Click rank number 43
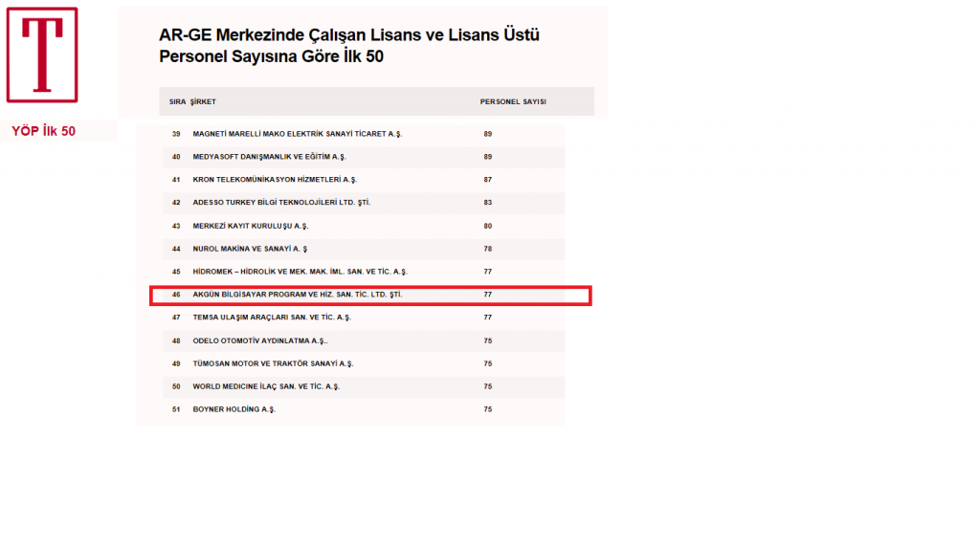 pos(176,226)
